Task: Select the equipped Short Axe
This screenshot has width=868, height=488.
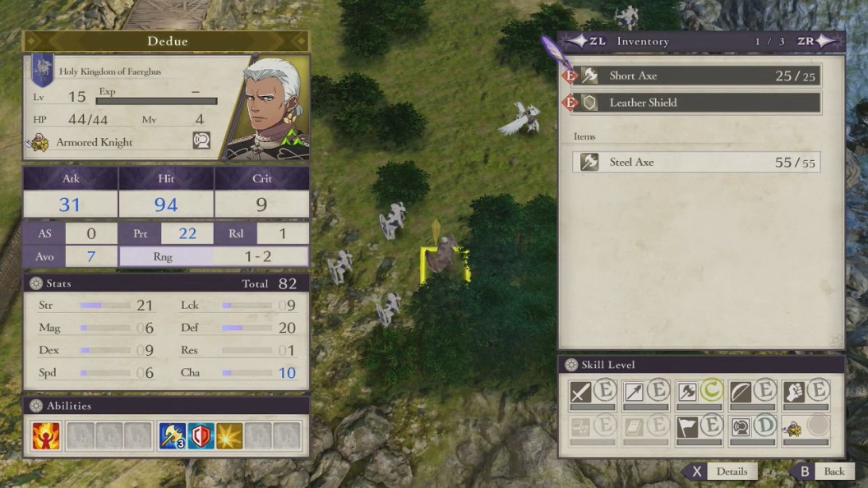Action: click(696, 76)
